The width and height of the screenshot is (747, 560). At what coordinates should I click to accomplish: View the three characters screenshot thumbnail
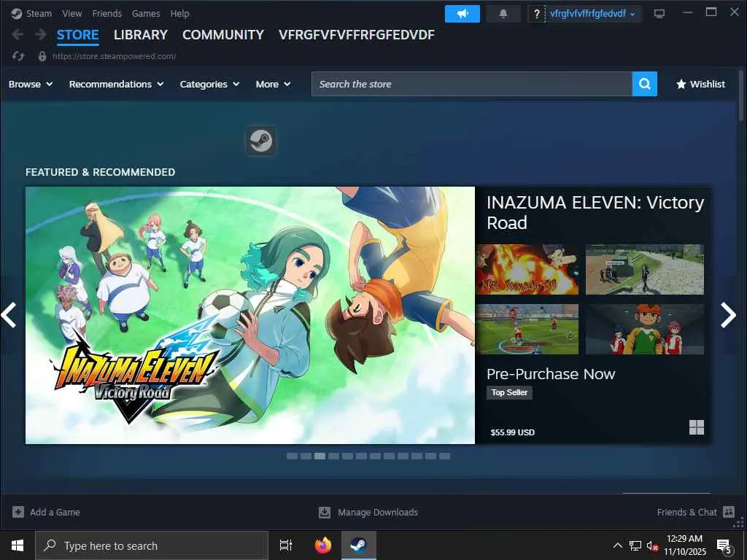645,329
